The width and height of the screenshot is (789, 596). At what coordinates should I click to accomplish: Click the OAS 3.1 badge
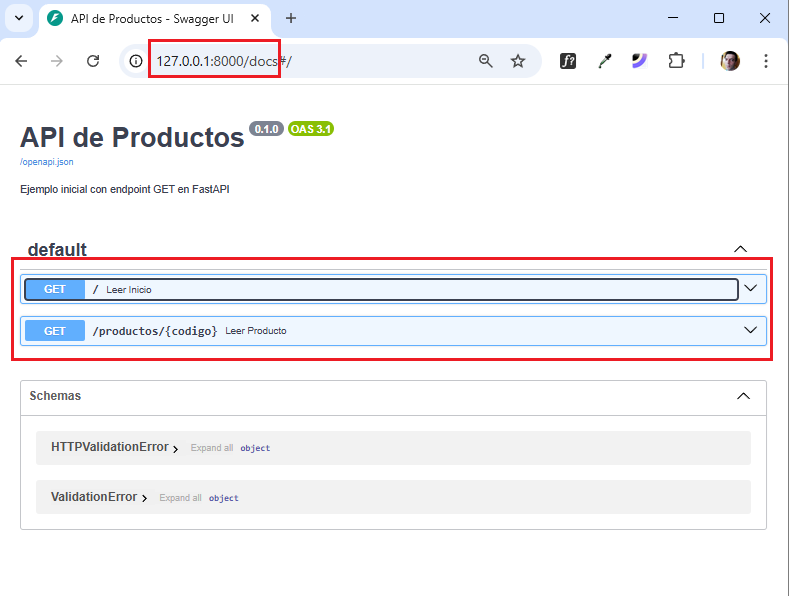[311, 129]
